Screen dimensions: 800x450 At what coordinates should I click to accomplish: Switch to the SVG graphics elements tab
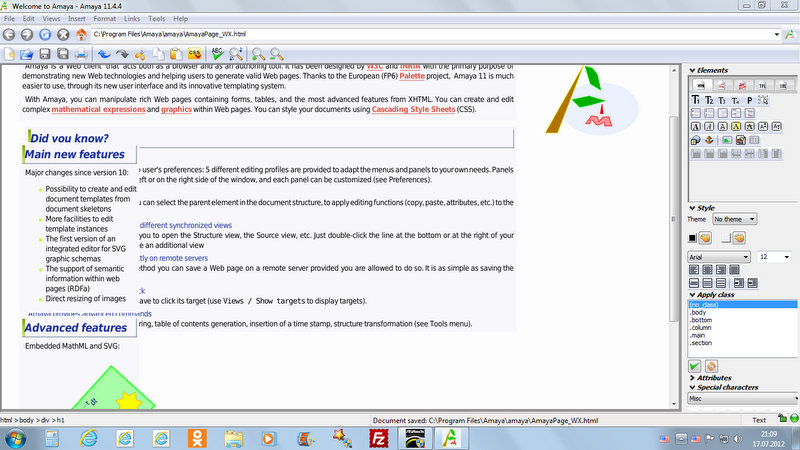(x=742, y=85)
